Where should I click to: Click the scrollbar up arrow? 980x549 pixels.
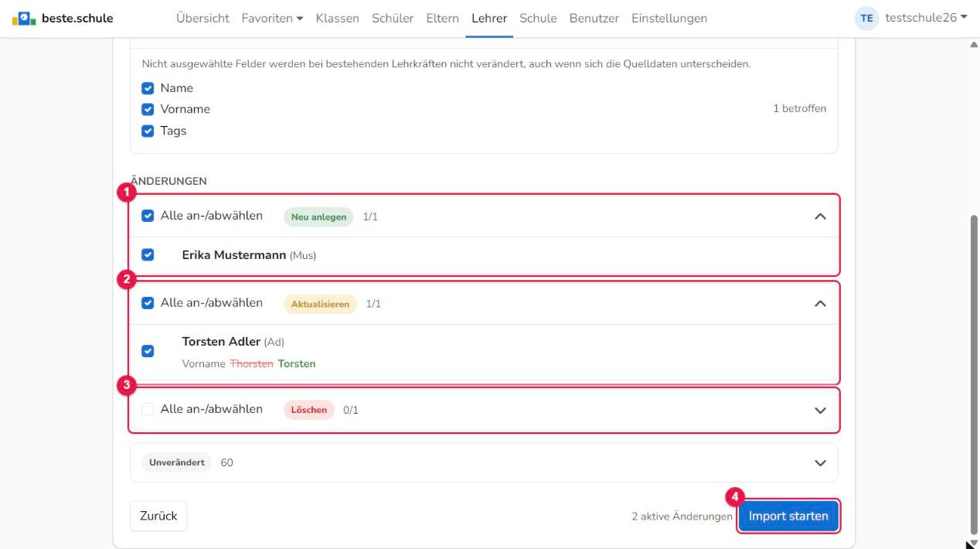[974, 44]
